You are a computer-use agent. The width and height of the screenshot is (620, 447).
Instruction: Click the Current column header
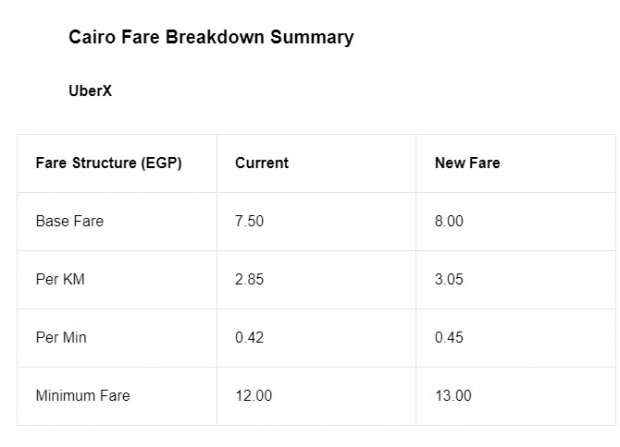point(262,163)
